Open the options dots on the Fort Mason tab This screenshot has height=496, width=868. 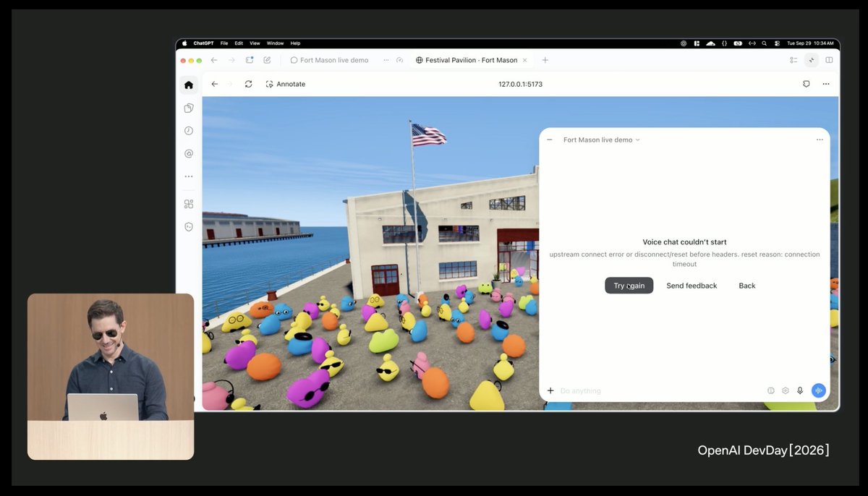click(x=386, y=60)
